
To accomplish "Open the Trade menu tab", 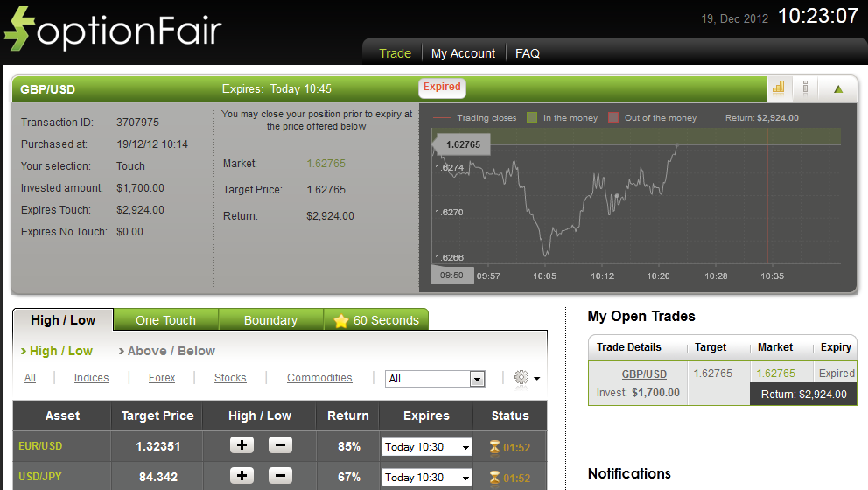I will (x=395, y=53).
